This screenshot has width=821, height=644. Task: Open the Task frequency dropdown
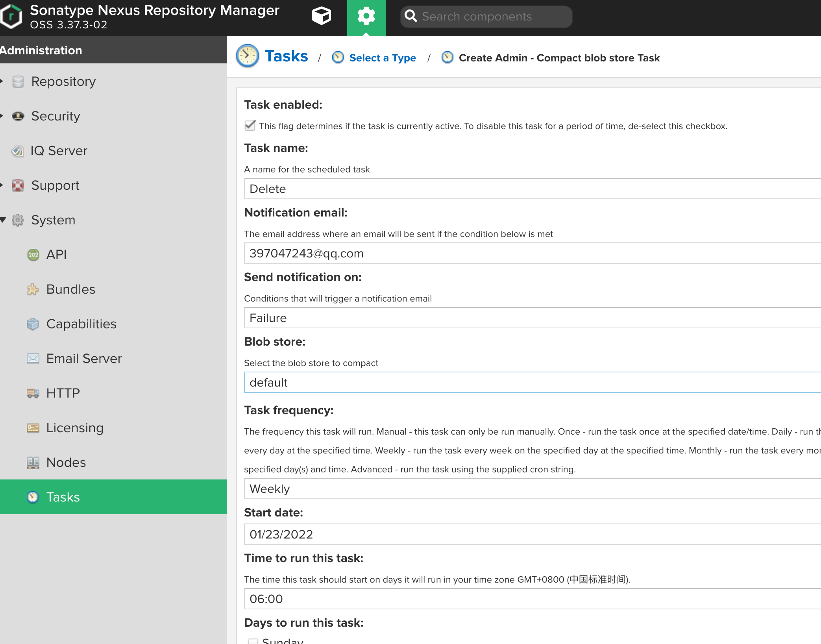pyautogui.click(x=532, y=489)
